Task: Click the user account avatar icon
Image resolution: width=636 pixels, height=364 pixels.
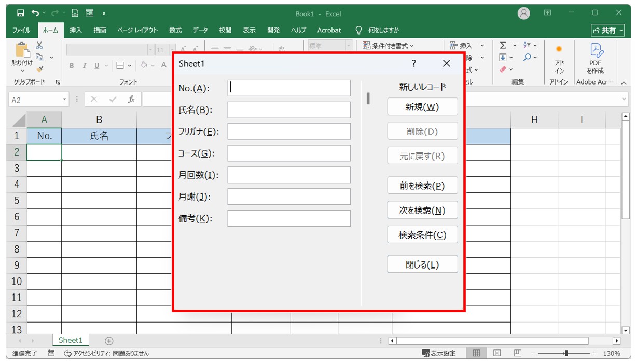Action: [x=524, y=13]
